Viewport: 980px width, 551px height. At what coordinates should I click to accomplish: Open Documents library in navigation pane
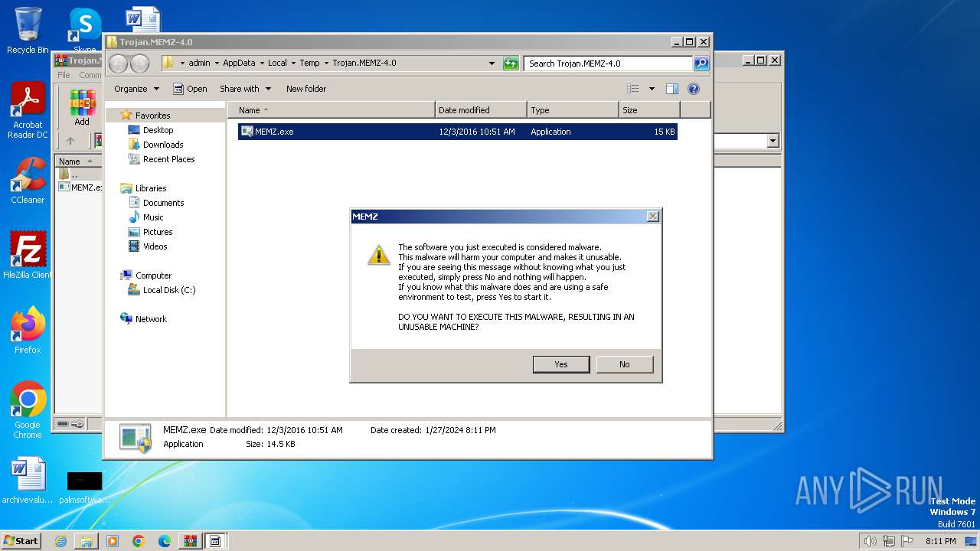(x=163, y=203)
